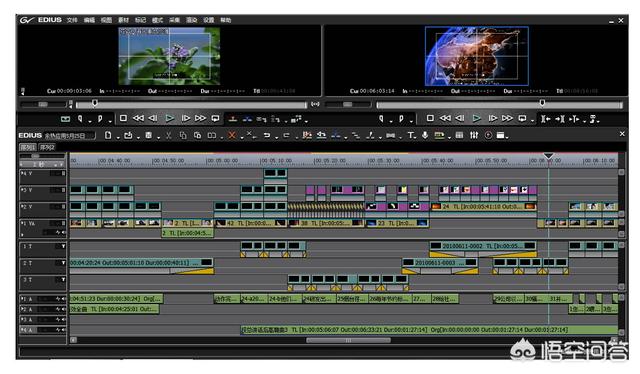
Task: Step to next frame in left player
Action: click(185, 118)
